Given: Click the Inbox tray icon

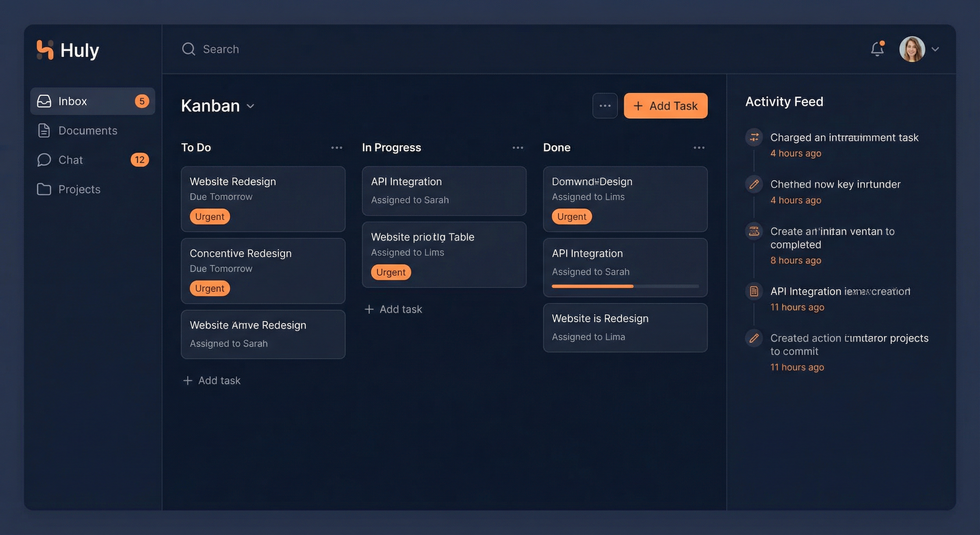Looking at the screenshot, I should click(x=44, y=101).
